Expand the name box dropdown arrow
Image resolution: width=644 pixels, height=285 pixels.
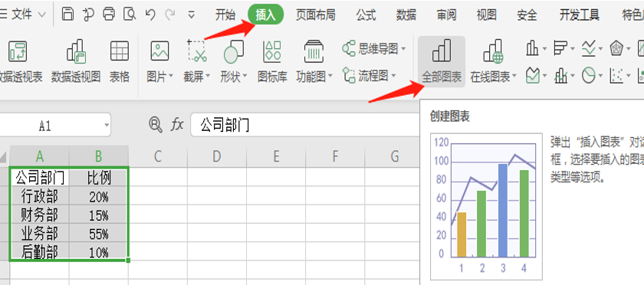(x=107, y=125)
